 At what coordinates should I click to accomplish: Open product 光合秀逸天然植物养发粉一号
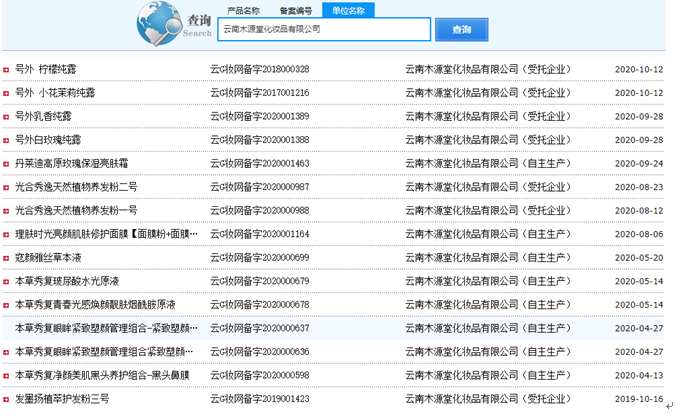[76, 211]
